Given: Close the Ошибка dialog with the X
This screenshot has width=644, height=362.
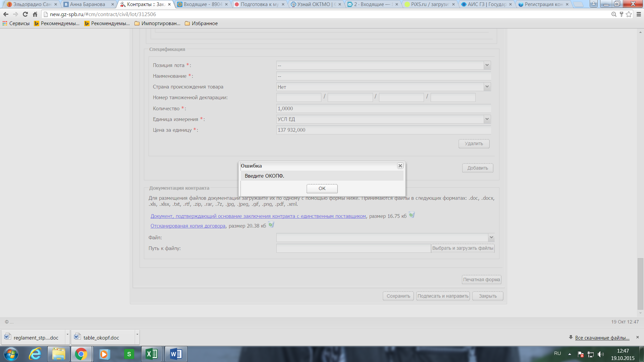Looking at the screenshot, I should coord(400,166).
